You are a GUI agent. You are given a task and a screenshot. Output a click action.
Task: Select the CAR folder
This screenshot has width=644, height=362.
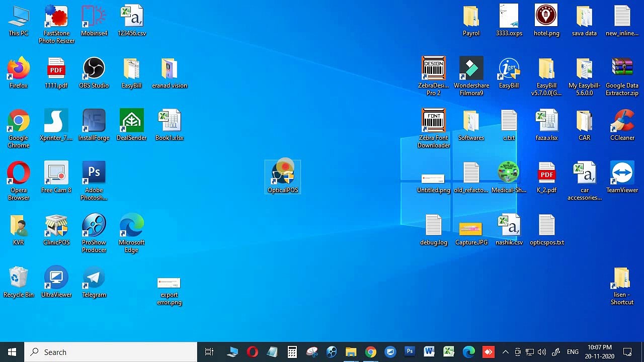(585, 125)
